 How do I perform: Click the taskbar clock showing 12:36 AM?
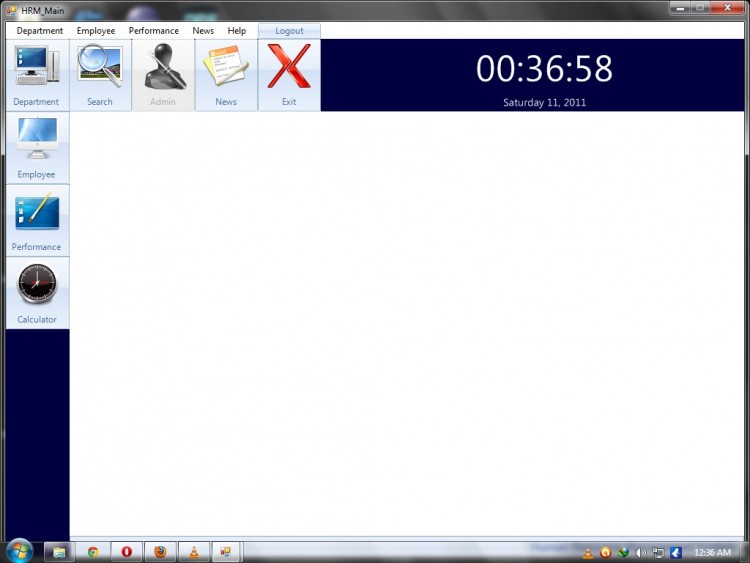[711, 552]
